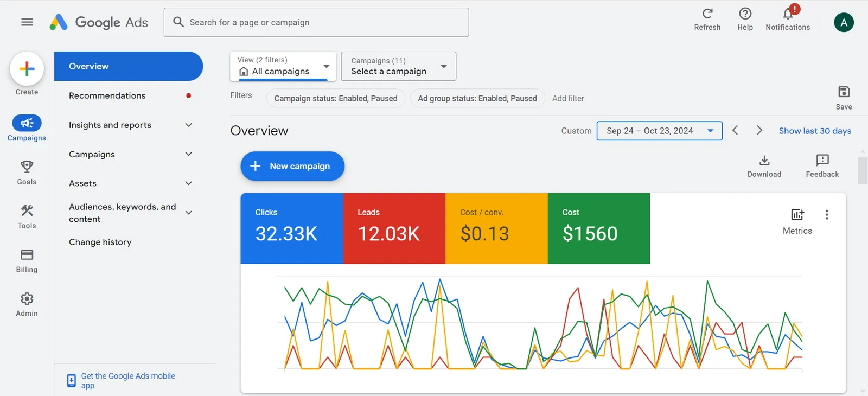Viewport: 868px width, 396px height.
Task: Expand Insights and reports
Action: pos(129,125)
